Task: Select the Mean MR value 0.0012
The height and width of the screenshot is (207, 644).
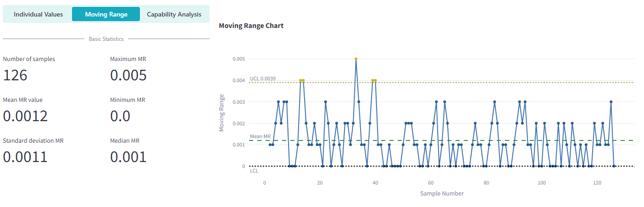Action: tap(25, 116)
